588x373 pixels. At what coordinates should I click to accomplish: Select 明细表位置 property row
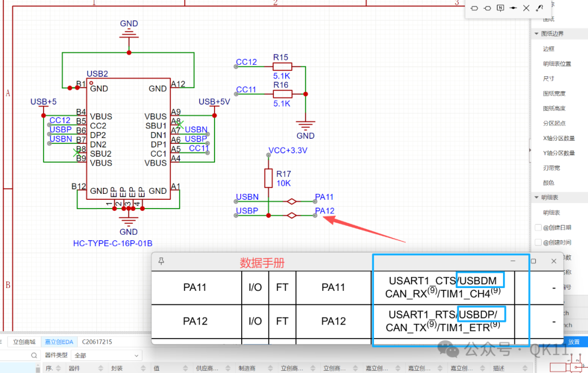point(559,64)
